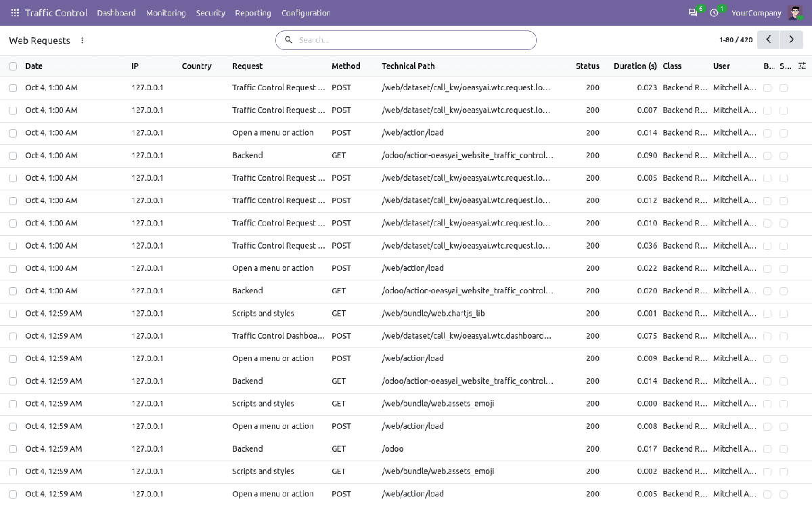Click the user avatar picture
Viewport: 812px width, 508px height.
(x=794, y=13)
